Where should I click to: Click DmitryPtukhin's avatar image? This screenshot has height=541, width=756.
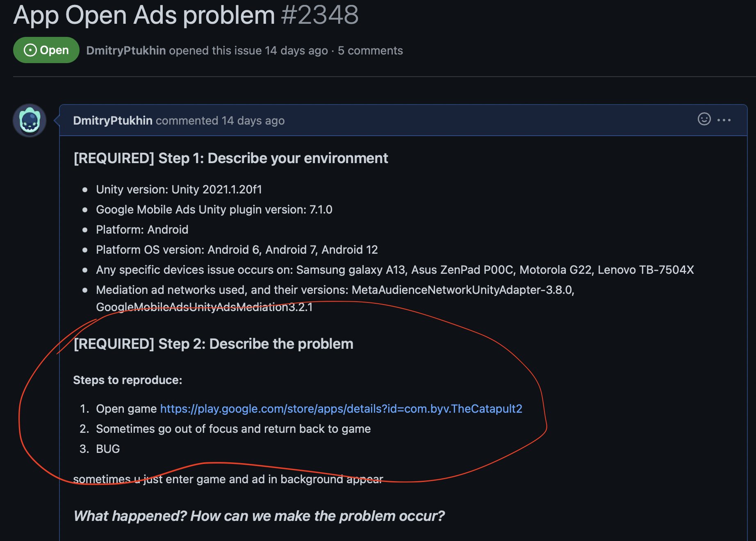30,120
